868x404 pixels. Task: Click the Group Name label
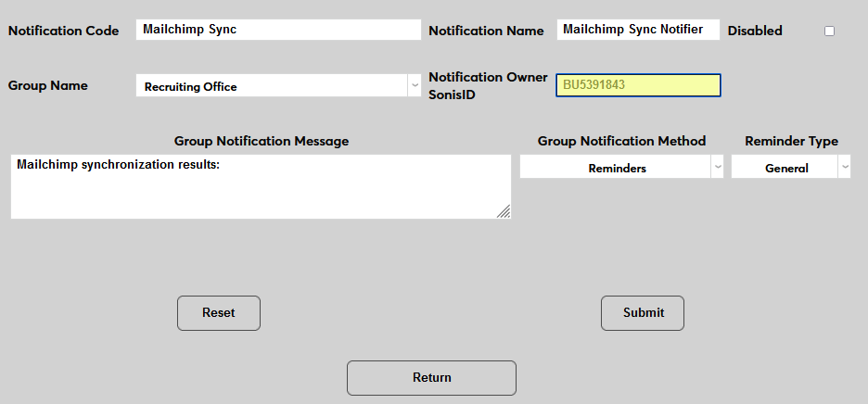click(47, 86)
